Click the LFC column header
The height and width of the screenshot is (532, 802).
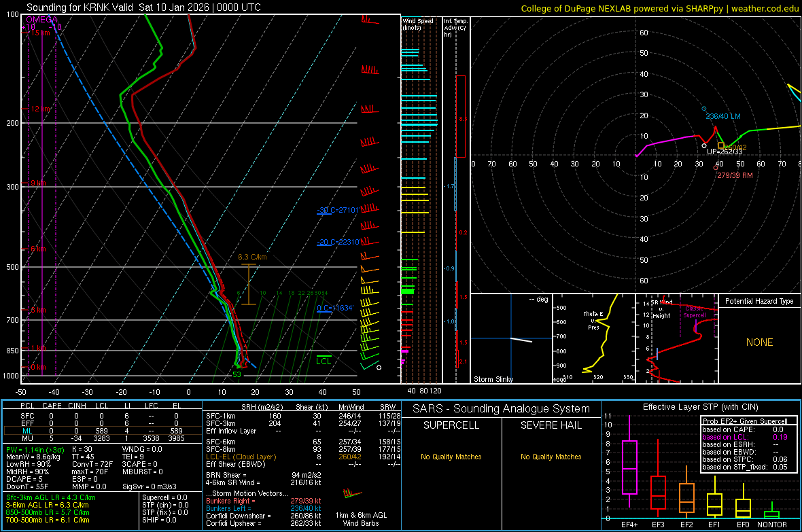point(152,406)
